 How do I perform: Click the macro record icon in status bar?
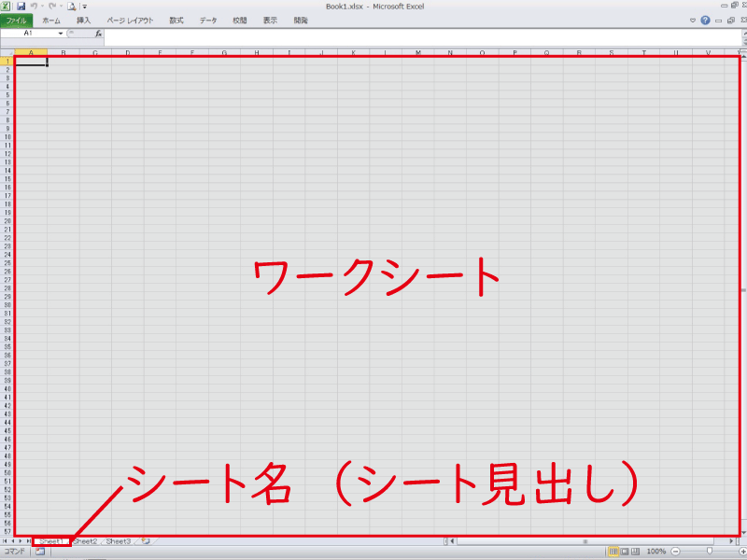(x=40, y=552)
